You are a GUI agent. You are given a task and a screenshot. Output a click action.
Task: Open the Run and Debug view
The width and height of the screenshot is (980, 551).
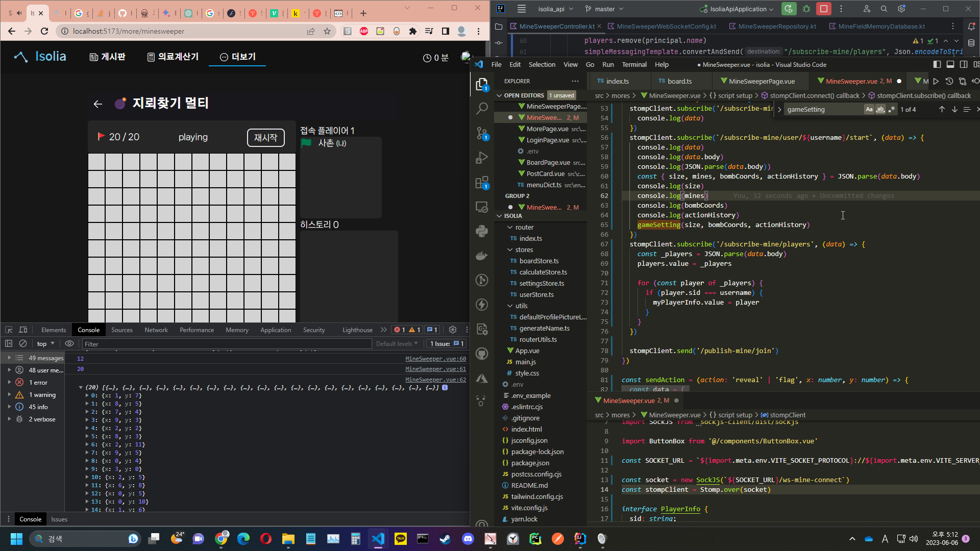click(482, 158)
